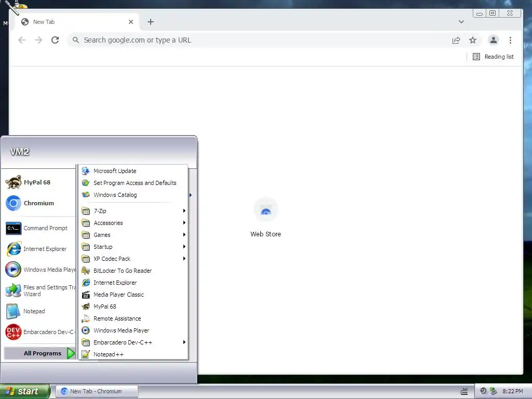
Task: Open the Reading list
Action: 494,57
